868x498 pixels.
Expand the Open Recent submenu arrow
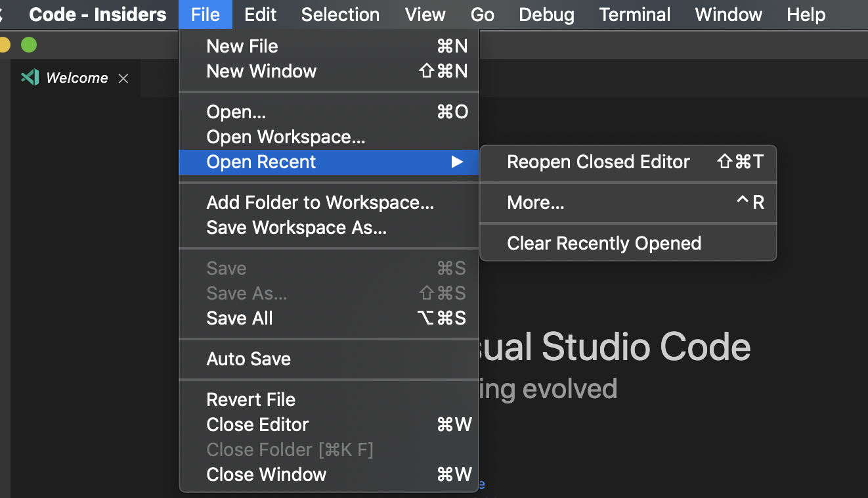click(458, 162)
